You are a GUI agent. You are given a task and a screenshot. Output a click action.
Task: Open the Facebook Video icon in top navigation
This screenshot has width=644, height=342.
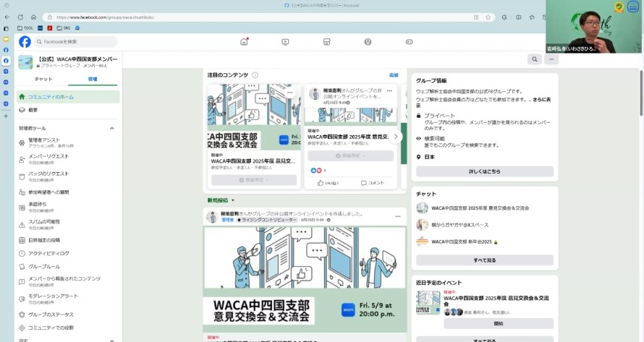point(285,42)
